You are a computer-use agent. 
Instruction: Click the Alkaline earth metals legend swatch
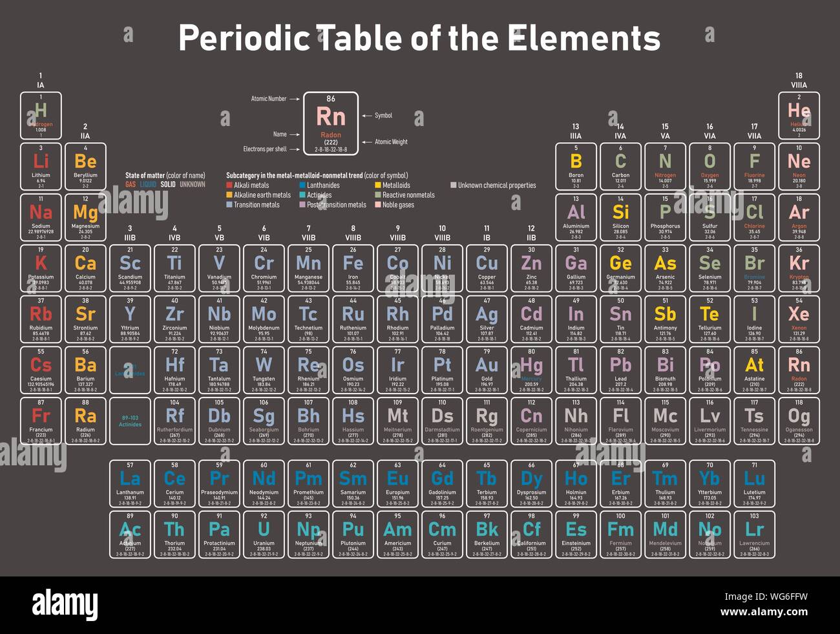pos(229,195)
